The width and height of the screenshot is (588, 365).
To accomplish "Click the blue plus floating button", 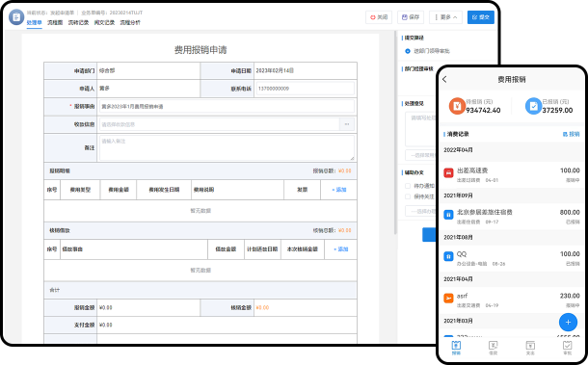I will coord(568,323).
